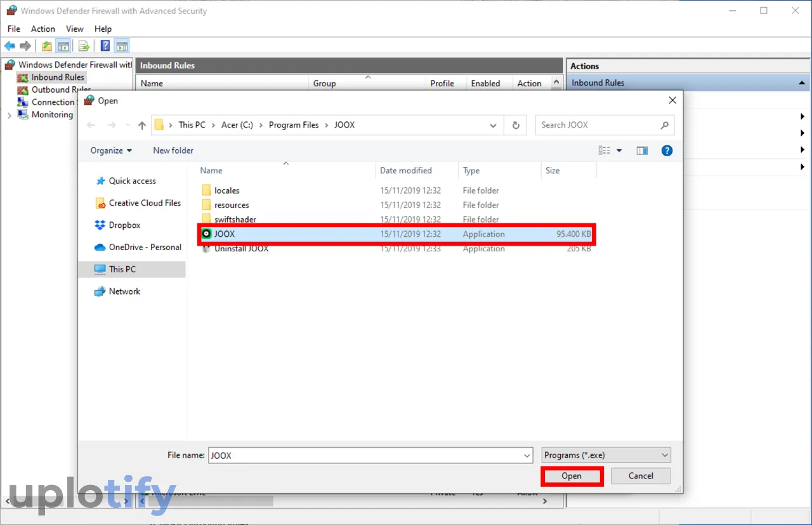Click the Enabled column header
The image size is (812, 525).
pyautogui.click(x=489, y=83)
